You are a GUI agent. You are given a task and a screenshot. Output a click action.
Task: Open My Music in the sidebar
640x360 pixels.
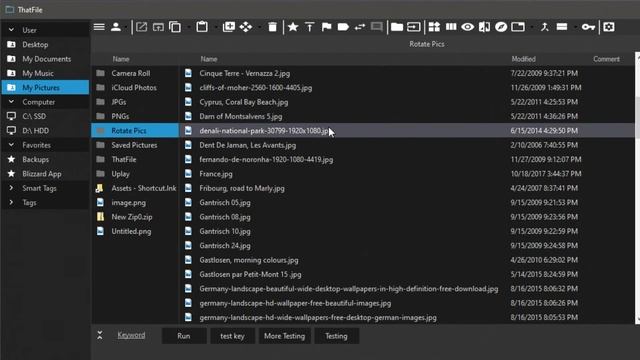coord(45,73)
